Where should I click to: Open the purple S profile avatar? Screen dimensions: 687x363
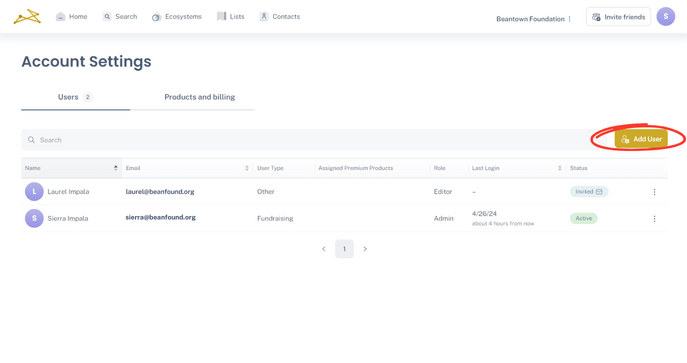coord(666,17)
